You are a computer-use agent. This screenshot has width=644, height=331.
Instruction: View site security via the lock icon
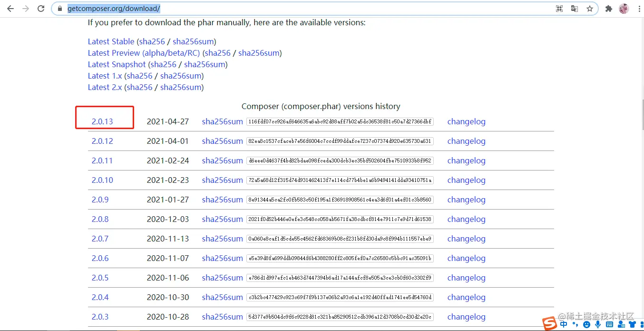(x=59, y=9)
